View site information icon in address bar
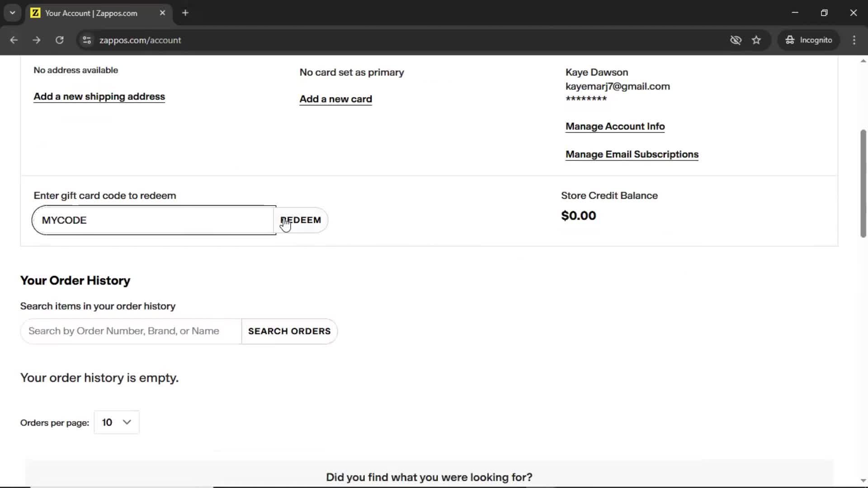 pyautogui.click(x=87, y=40)
